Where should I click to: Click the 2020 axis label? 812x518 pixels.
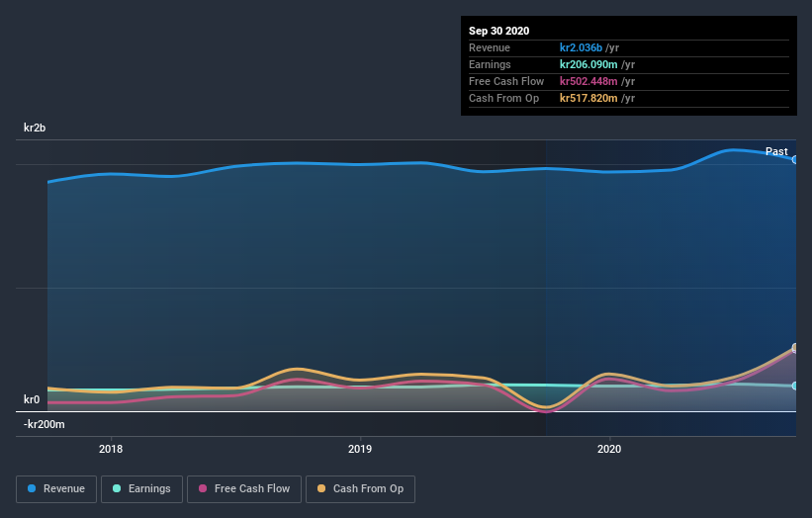609,449
